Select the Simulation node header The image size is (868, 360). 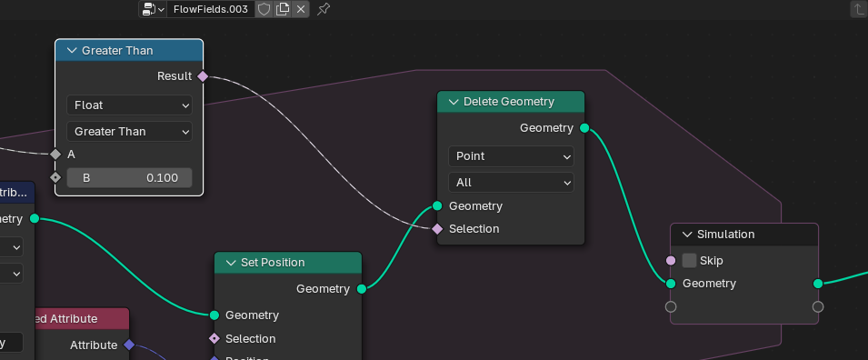click(x=744, y=235)
